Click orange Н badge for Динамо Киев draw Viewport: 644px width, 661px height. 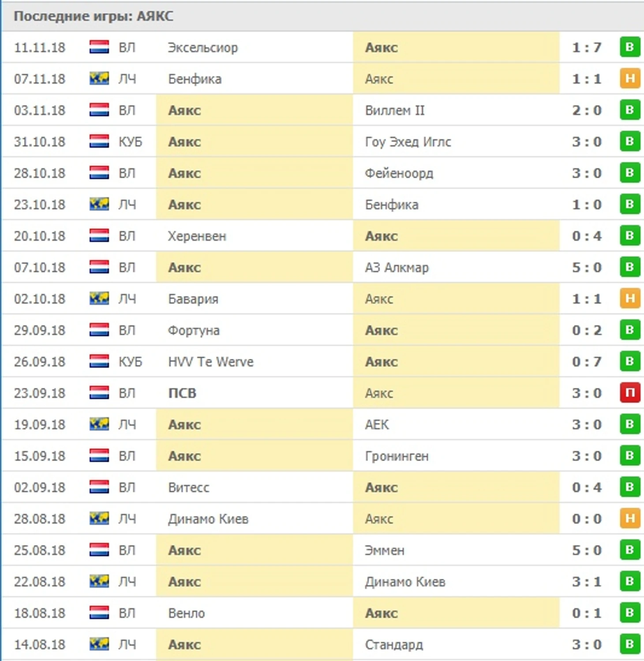629,518
